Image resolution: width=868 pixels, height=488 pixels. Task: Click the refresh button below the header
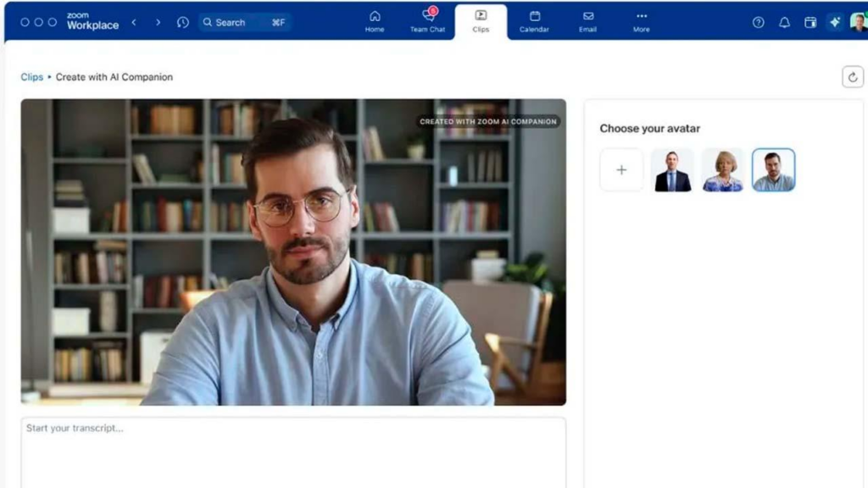coord(853,77)
